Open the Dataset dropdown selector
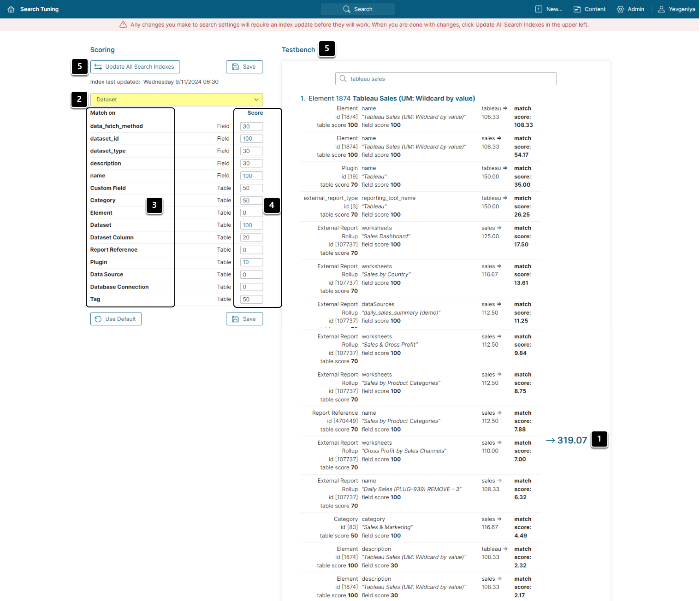 (x=177, y=100)
